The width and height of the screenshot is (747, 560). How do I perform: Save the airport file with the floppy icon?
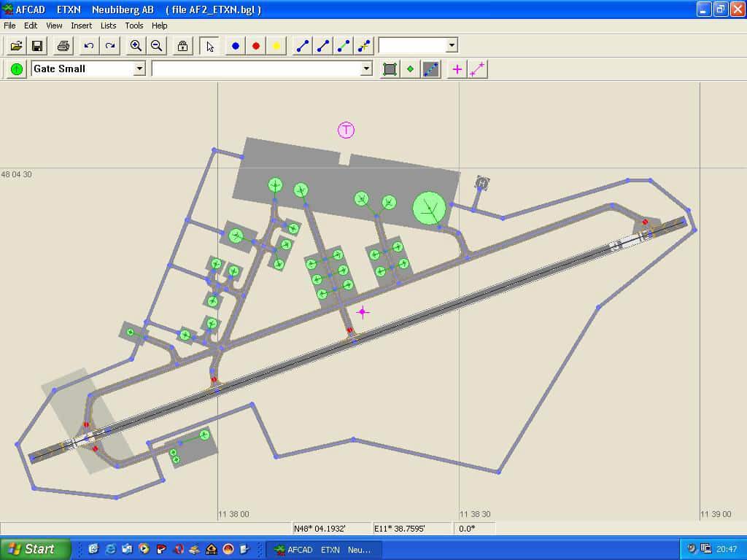(x=36, y=46)
